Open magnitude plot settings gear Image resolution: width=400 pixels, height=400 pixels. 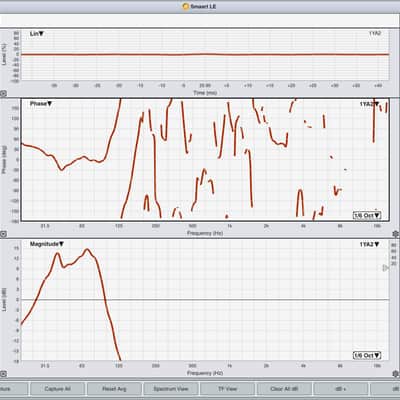[396, 374]
